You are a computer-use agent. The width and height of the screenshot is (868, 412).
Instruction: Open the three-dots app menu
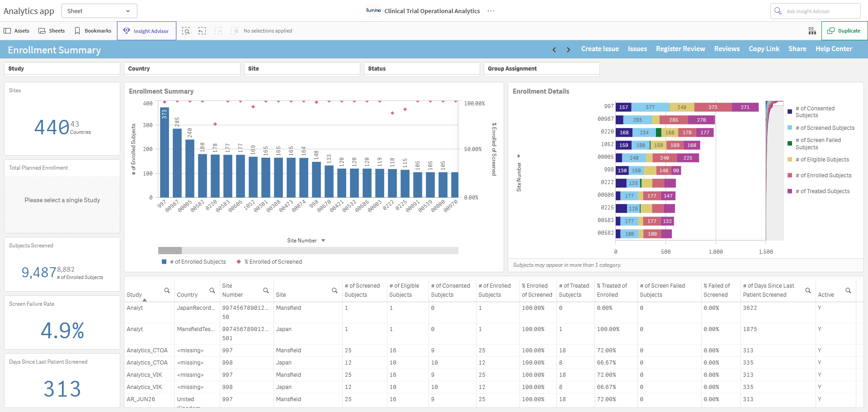pos(491,11)
